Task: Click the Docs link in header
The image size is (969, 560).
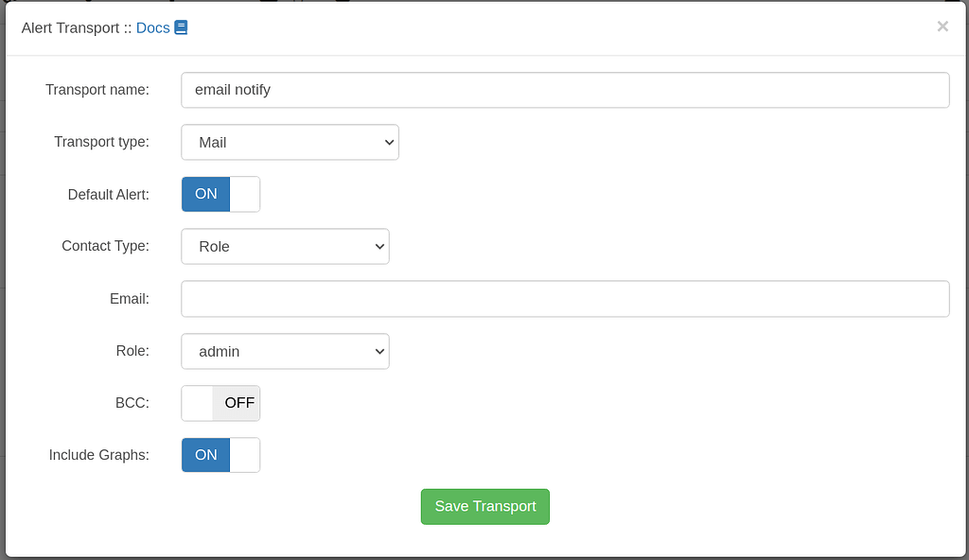Action: click(x=152, y=27)
